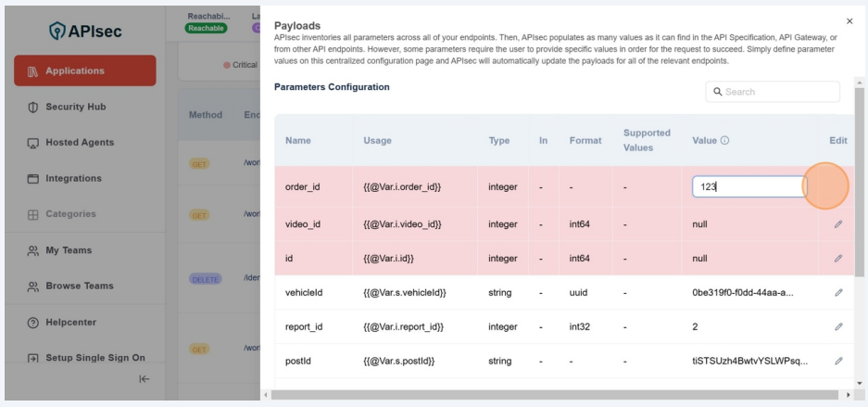Click the Search parameters field
Screen dimensions: 868x407
click(773, 92)
